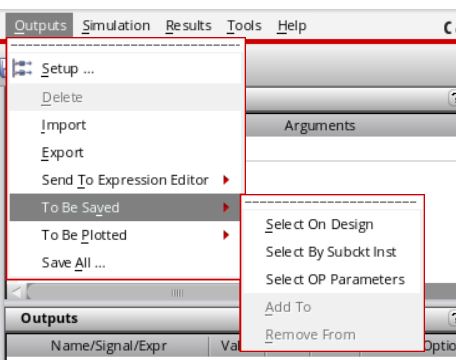
Task: Open the Outputs menu
Action: (x=40, y=26)
